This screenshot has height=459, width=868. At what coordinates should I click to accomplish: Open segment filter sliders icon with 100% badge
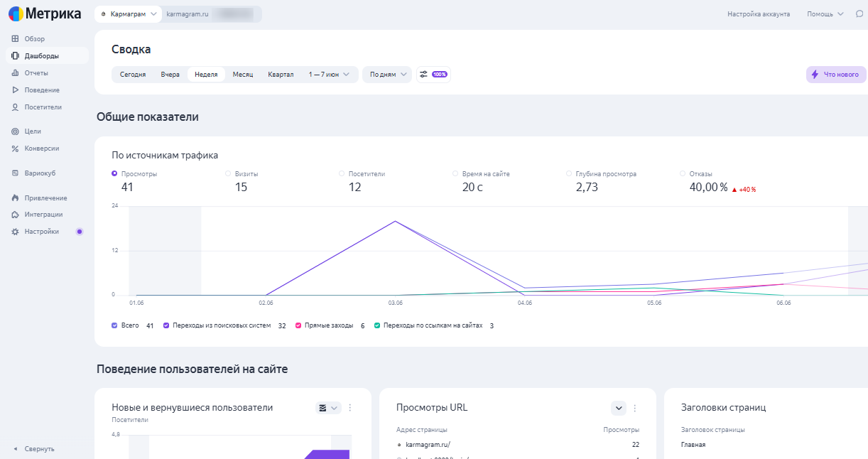click(x=433, y=74)
